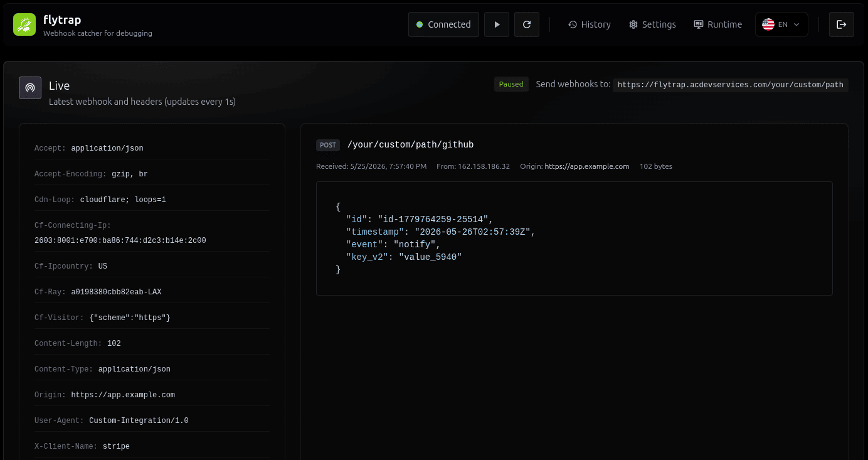The image size is (868, 460).
Task: Click the refresh icon button
Action: [x=527, y=24]
